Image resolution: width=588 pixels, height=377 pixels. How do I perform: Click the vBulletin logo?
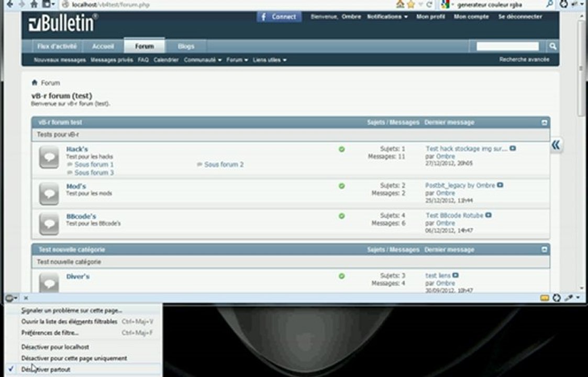point(63,23)
